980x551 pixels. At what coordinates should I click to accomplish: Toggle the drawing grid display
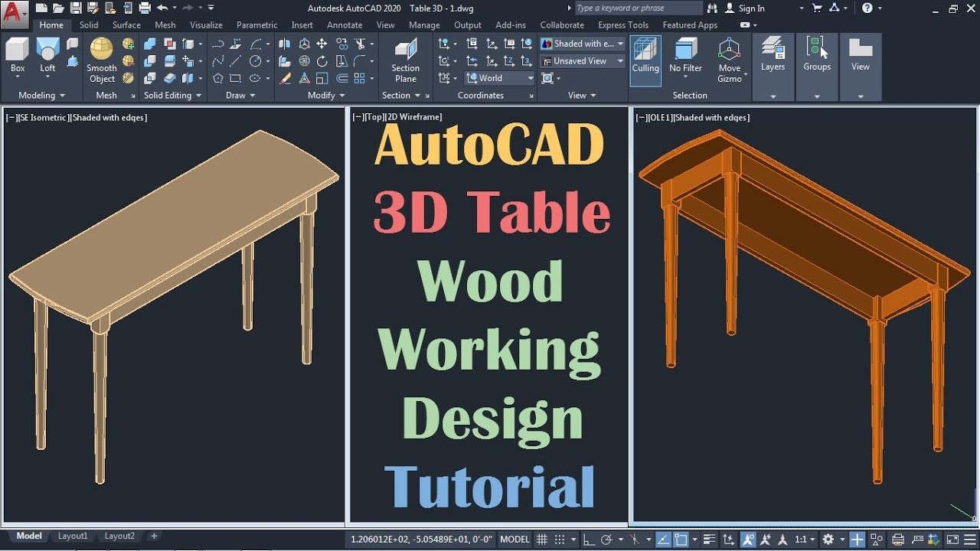coord(542,540)
